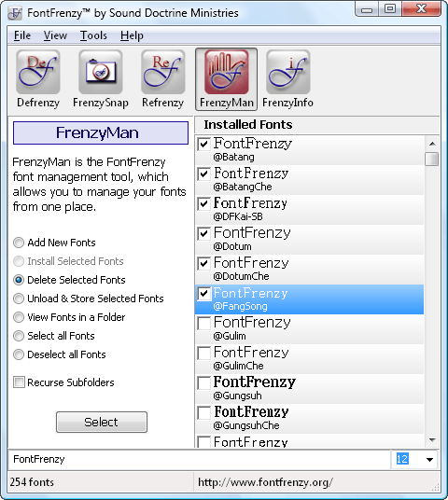
Task: Click the 254 fonts status text
Action: 32,482
